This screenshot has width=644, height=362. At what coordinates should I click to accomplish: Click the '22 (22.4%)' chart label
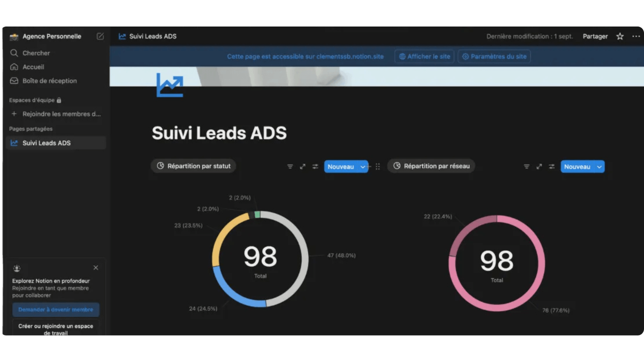click(x=438, y=217)
